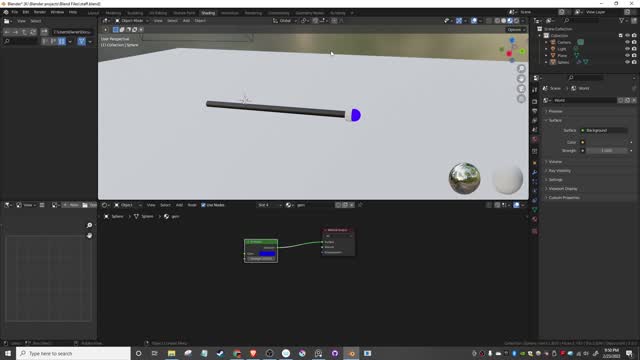Hide the Camera object with its eye icon

[x=627, y=42]
